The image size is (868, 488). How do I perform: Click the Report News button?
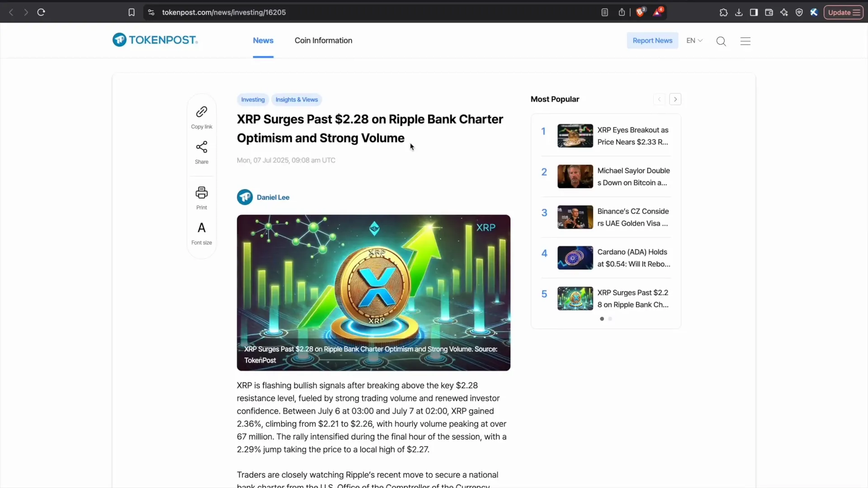click(652, 40)
